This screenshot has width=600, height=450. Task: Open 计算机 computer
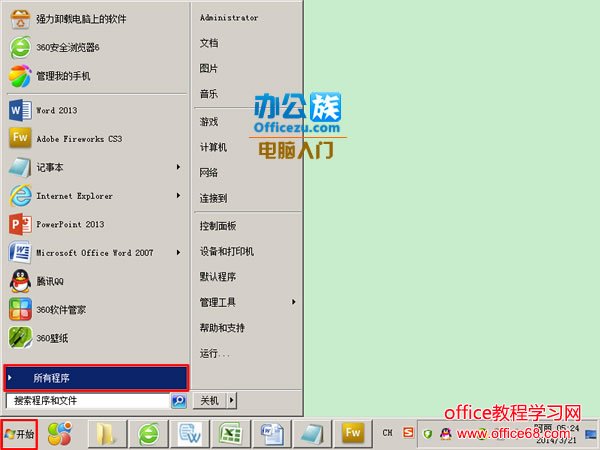click(214, 147)
